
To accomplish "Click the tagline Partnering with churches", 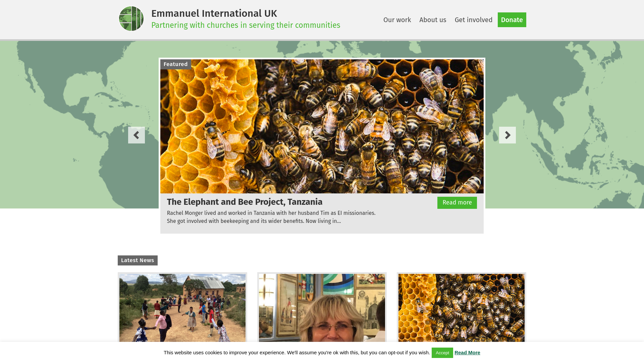I will (x=246, y=25).
